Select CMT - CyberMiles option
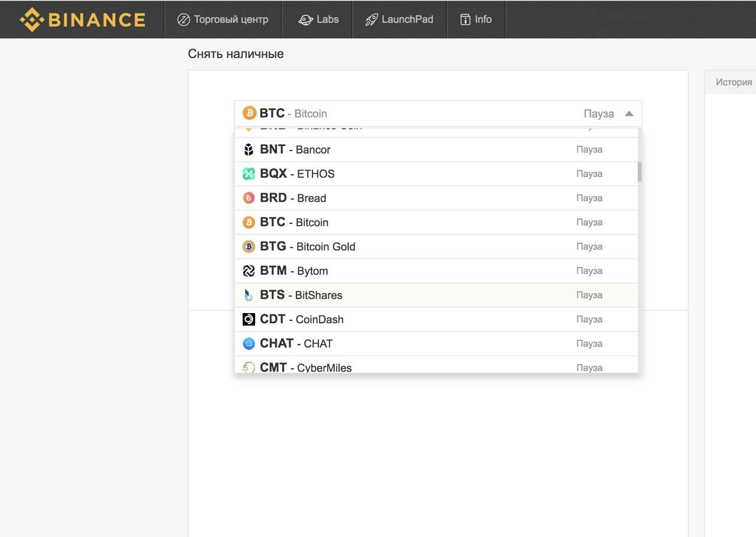The width and height of the screenshot is (756, 537). pyautogui.click(x=436, y=365)
